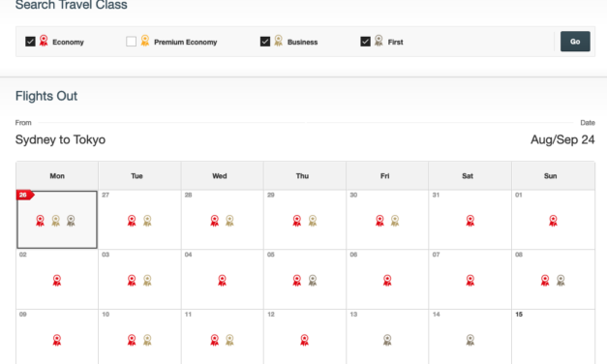Click First class ribbon on date 05

[x=313, y=281]
